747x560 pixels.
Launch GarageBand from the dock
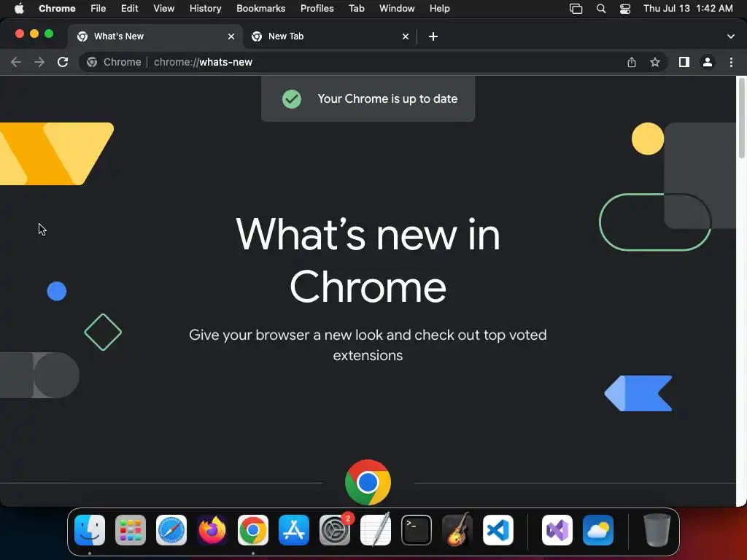tap(457, 530)
